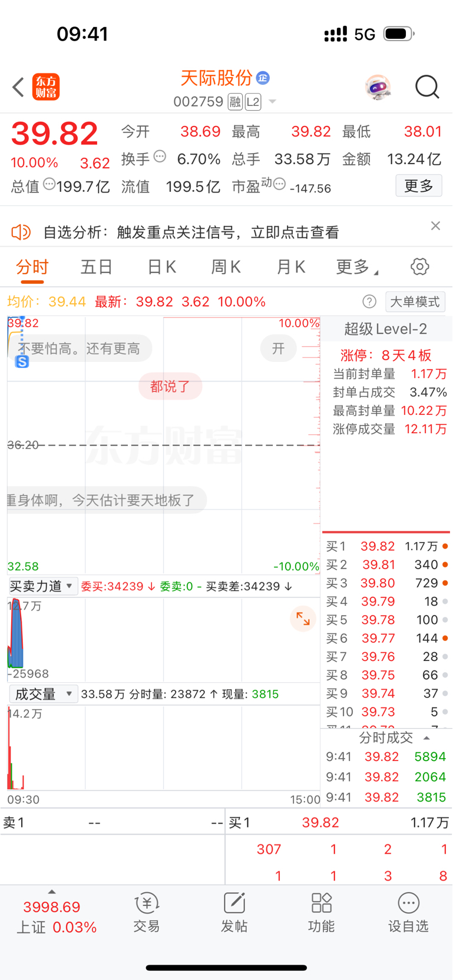Select 买10 39.73 order row
The height and width of the screenshot is (980, 453).
tap(386, 712)
